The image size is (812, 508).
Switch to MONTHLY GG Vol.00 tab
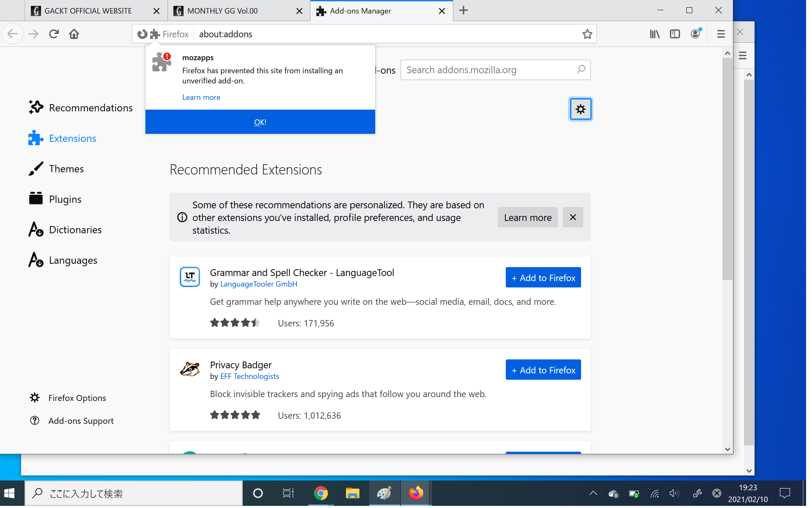tap(222, 11)
